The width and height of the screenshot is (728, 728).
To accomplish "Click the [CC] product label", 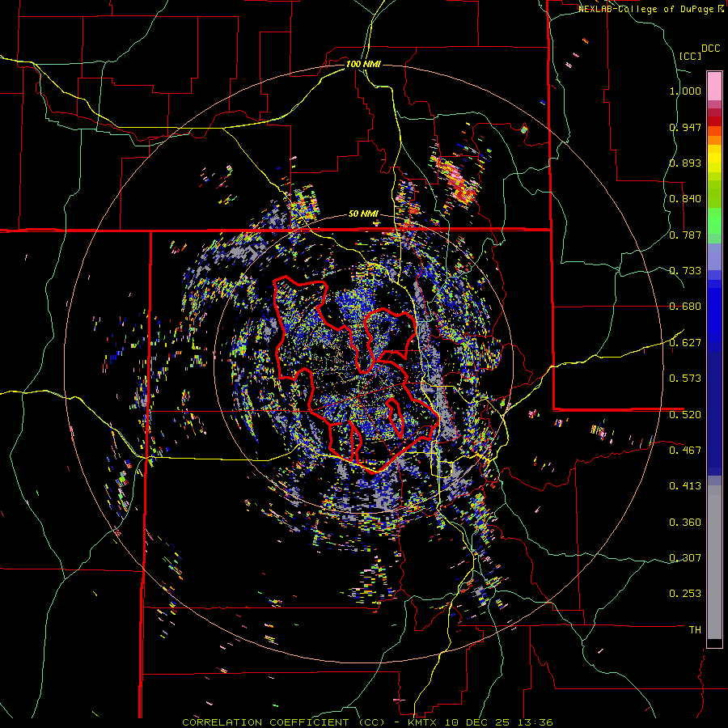I will tap(691, 56).
